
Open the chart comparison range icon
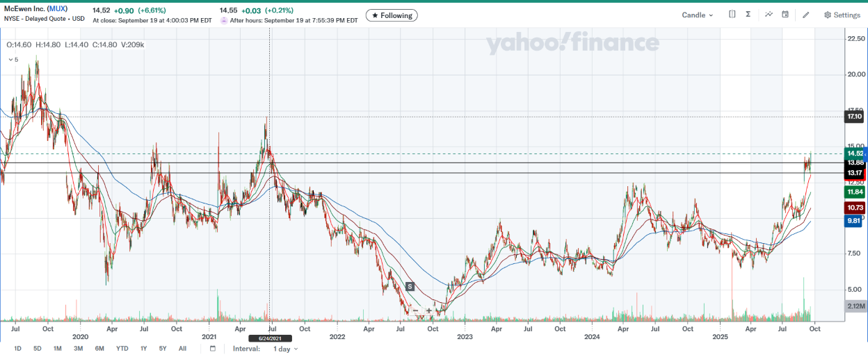[x=732, y=15]
